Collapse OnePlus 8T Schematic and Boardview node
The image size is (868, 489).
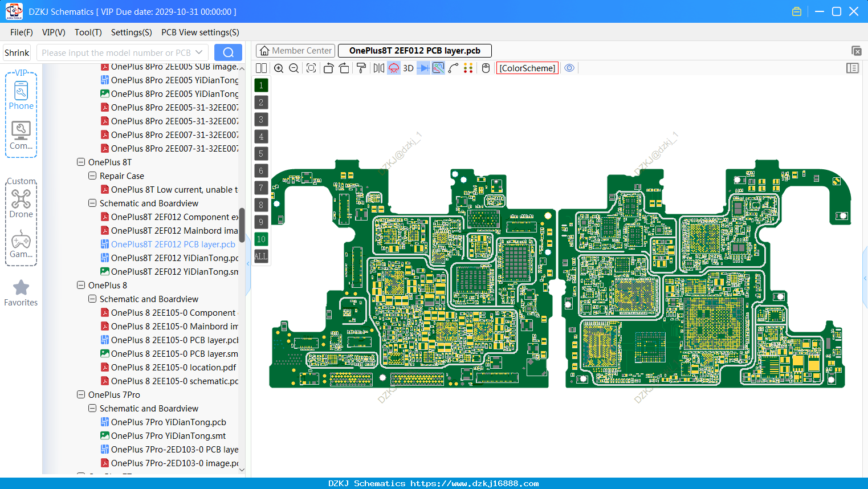click(x=92, y=203)
